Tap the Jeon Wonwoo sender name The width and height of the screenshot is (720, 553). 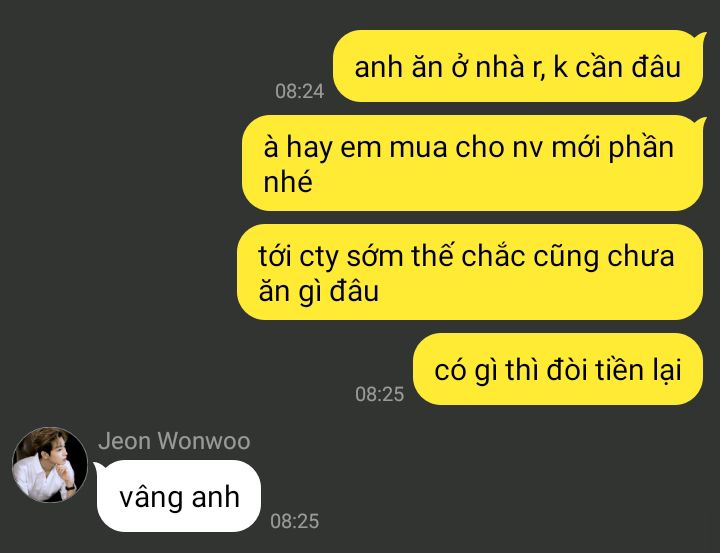174,441
